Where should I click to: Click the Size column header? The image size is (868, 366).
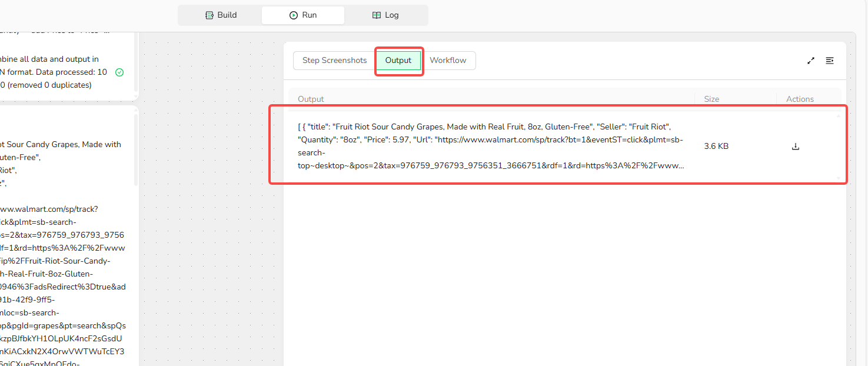point(711,99)
